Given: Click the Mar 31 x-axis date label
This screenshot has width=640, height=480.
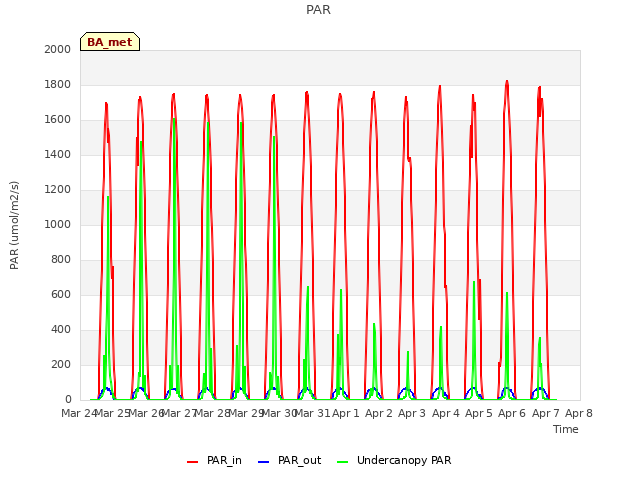Looking at the screenshot, I should point(312,413).
